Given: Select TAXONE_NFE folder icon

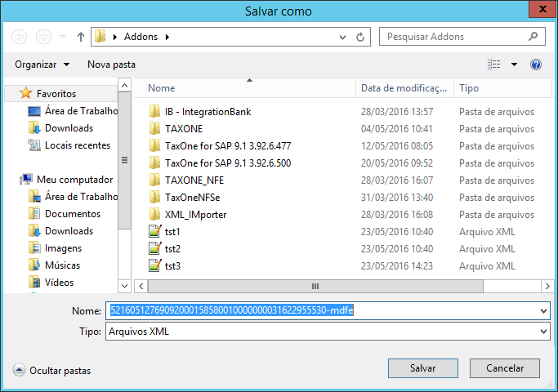Looking at the screenshot, I should coord(154,180).
